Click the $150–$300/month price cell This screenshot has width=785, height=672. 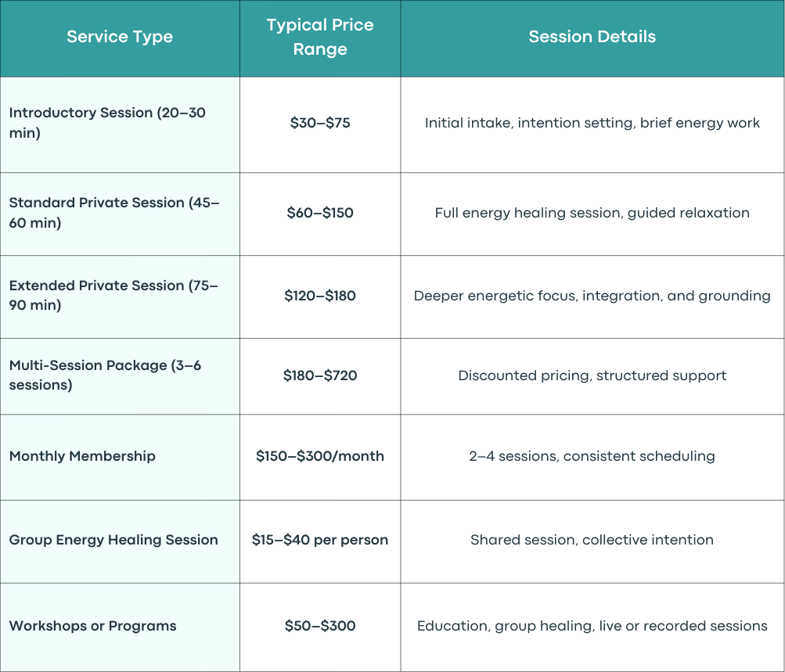point(320,456)
